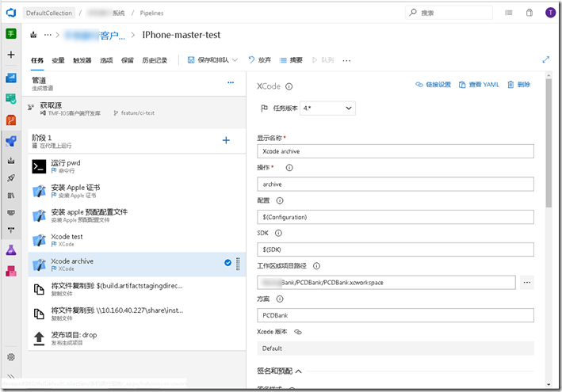562x392 pixels.
Task: Open the marketplace shopping bag icon
Action: point(530,13)
